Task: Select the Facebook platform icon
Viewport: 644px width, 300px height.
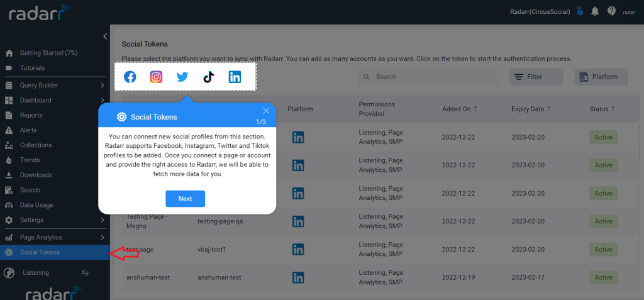Action: point(130,77)
